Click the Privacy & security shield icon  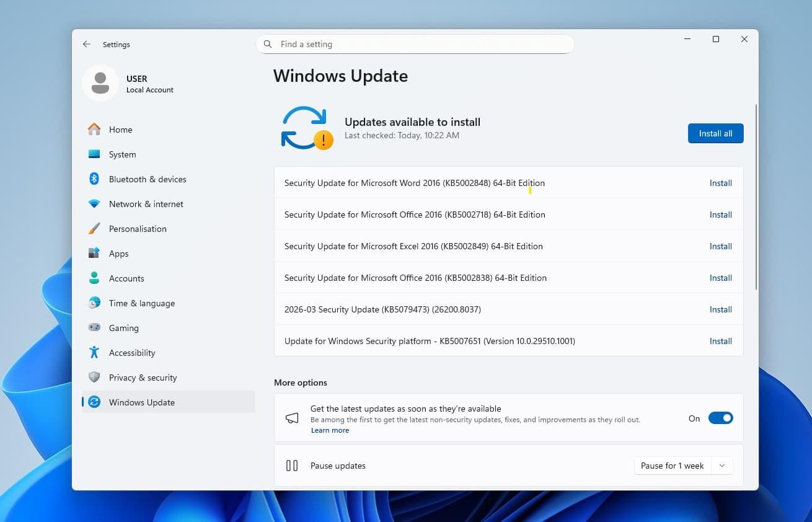94,378
